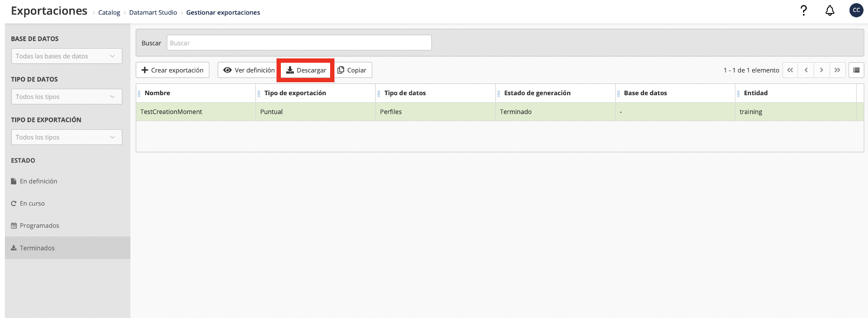
Task: Go to the next results page
Action: (821, 70)
